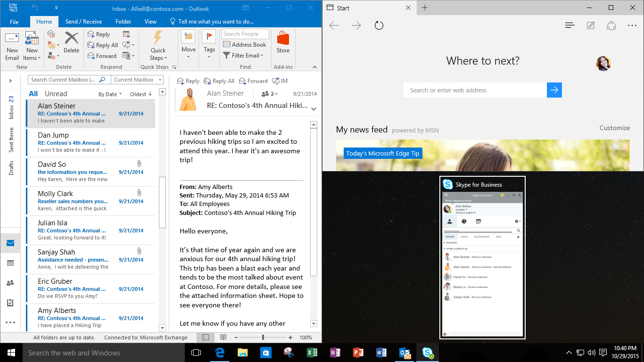644x362 pixels.
Task: Expand the recipients count dropdown
Action: pyautogui.click(x=270, y=94)
